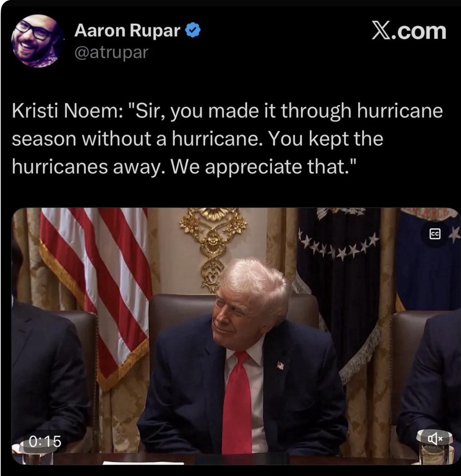Click the white paper on the table
Viewport: 461px width, 476px height.
(144, 463)
